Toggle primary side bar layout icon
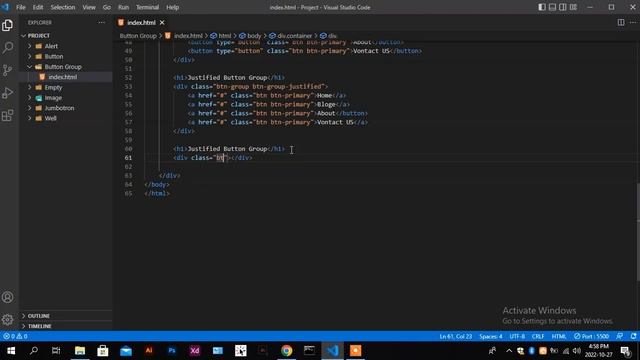The height and width of the screenshot is (360, 640). point(542,7)
